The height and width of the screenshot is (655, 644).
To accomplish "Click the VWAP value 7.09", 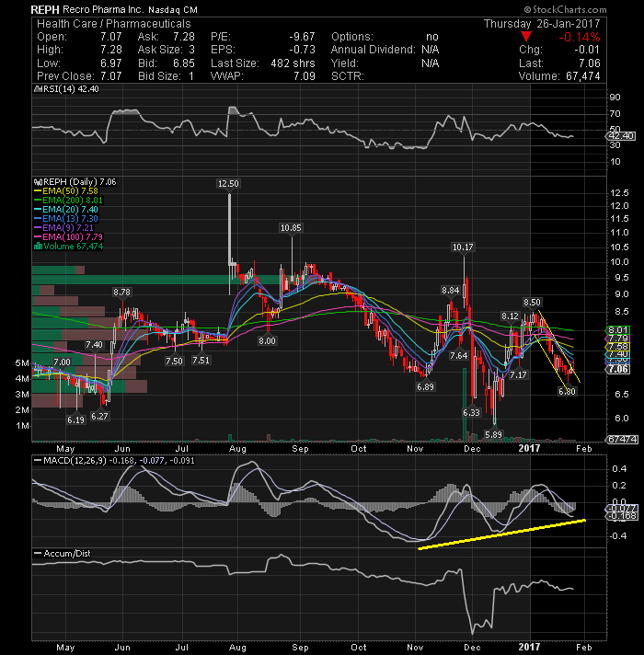I will coord(304,76).
